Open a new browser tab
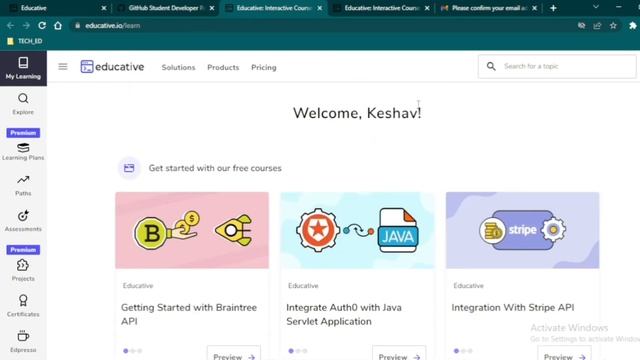 coord(553,8)
